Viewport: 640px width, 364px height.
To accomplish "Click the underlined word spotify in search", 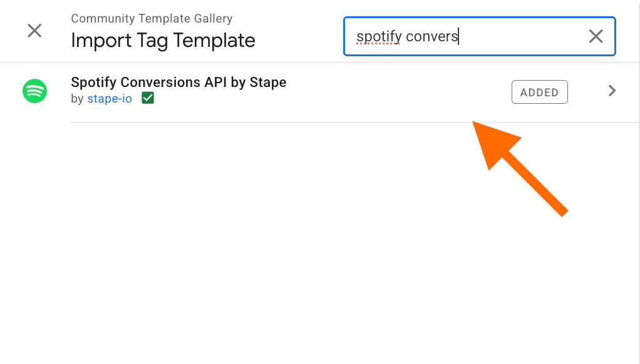I will click(x=379, y=36).
